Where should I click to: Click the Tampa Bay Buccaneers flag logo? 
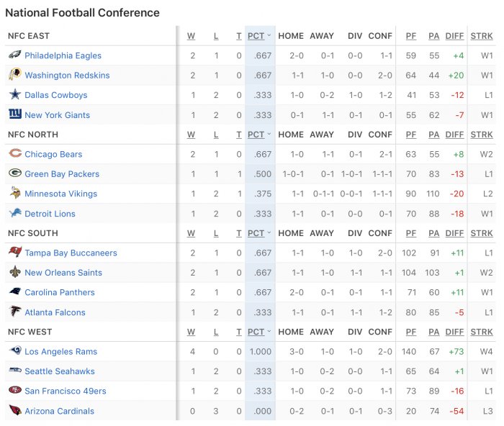pyautogui.click(x=15, y=252)
